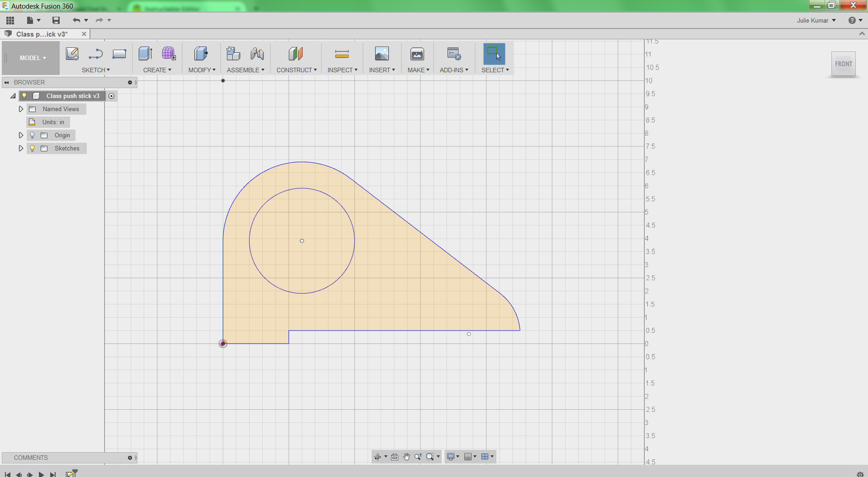Image resolution: width=868 pixels, height=477 pixels.
Task: Open the Create Sketch tool
Action: tap(72, 53)
